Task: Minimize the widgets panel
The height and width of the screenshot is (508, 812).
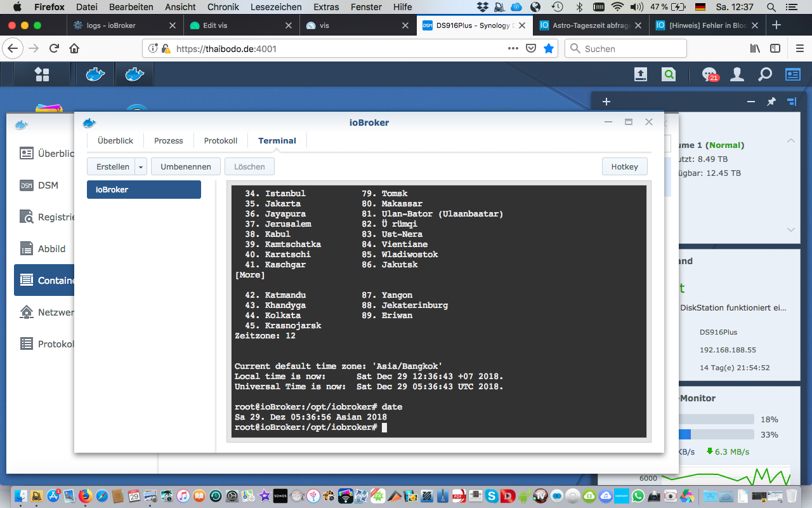Action: click(x=751, y=102)
